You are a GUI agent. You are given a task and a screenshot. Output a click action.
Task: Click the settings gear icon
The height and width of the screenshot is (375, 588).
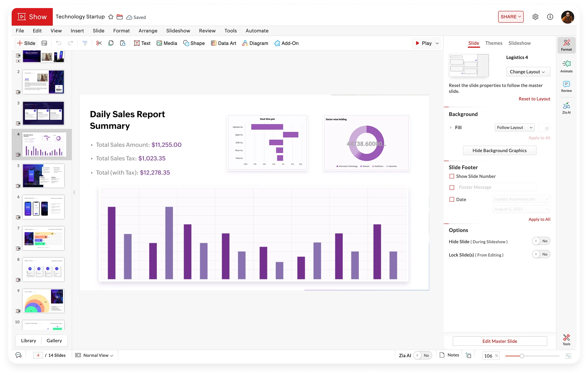[x=535, y=17]
